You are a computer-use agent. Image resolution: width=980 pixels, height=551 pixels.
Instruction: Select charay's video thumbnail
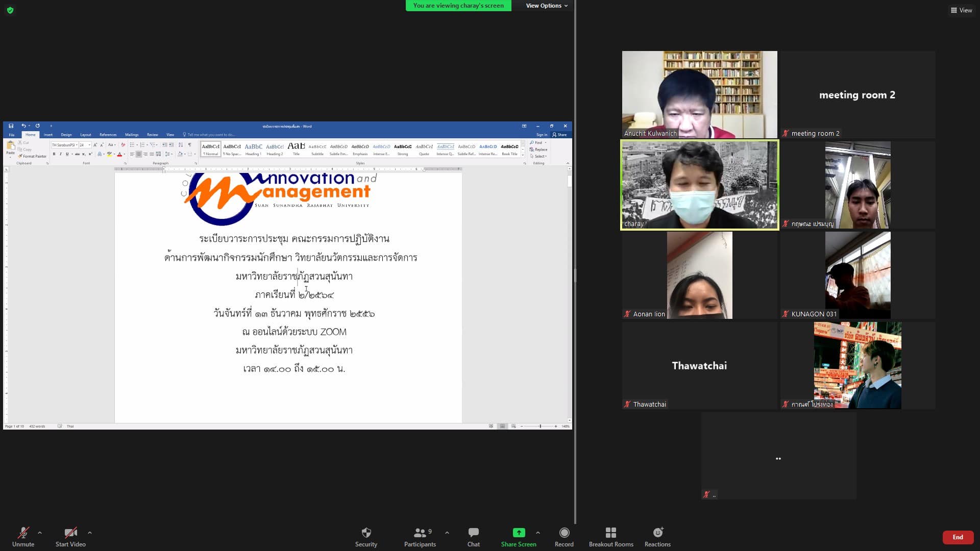[x=699, y=185]
